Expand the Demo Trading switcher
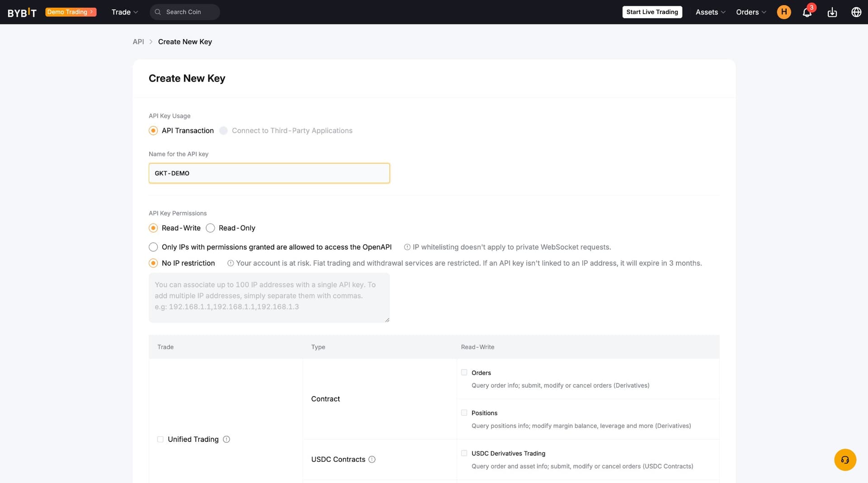The width and height of the screenshot is (868, 483). point(71,12)
